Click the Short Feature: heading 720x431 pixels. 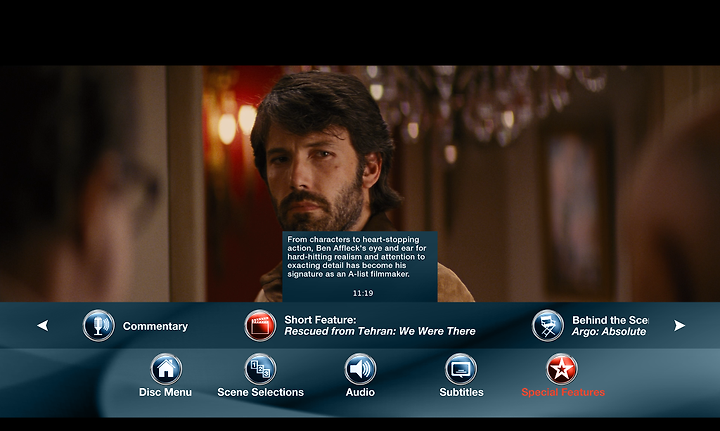(320, 320)
